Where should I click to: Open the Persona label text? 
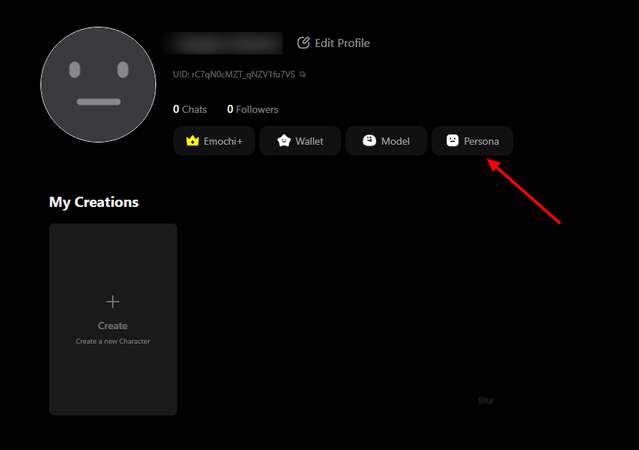[481, 142]
